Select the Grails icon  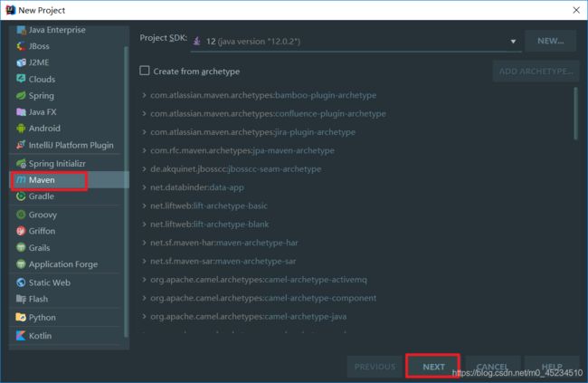click(21, 247)
